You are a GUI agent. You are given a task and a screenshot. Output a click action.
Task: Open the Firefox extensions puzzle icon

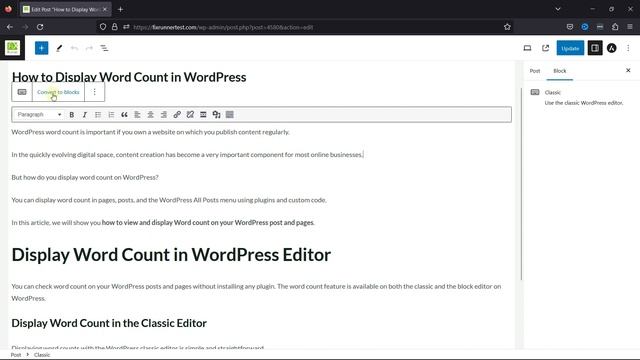tap(615, 27)
